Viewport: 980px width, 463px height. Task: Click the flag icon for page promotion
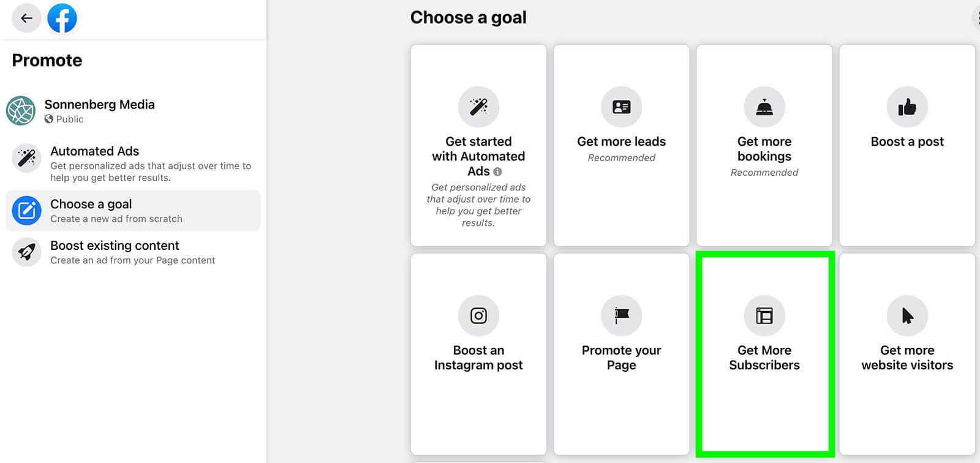[621, 315]
